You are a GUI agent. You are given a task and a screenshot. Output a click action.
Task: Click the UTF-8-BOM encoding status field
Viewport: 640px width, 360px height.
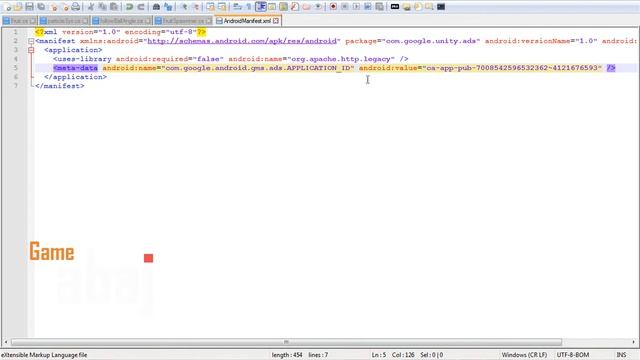coord(573,355)
